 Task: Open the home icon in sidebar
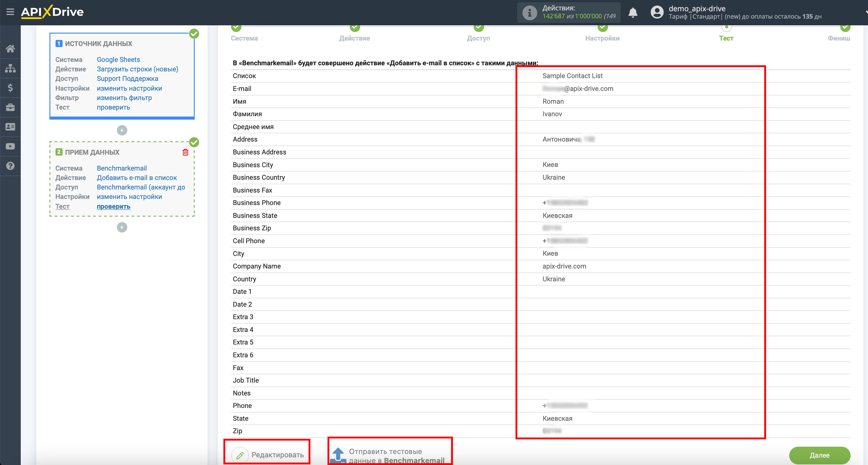point(10,49)
